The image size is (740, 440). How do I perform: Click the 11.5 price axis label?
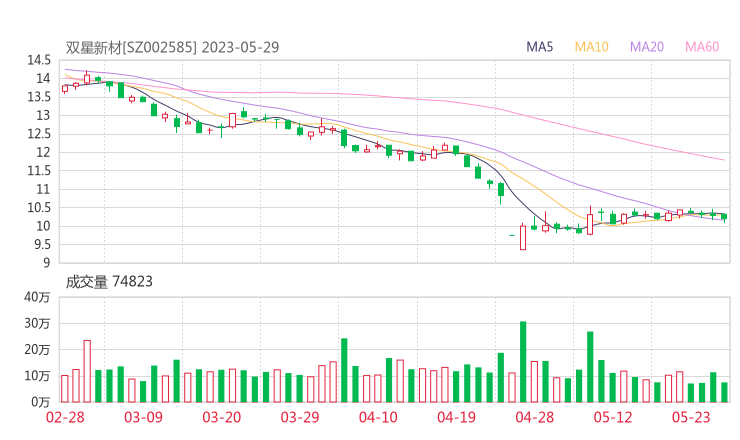point(39,171)
